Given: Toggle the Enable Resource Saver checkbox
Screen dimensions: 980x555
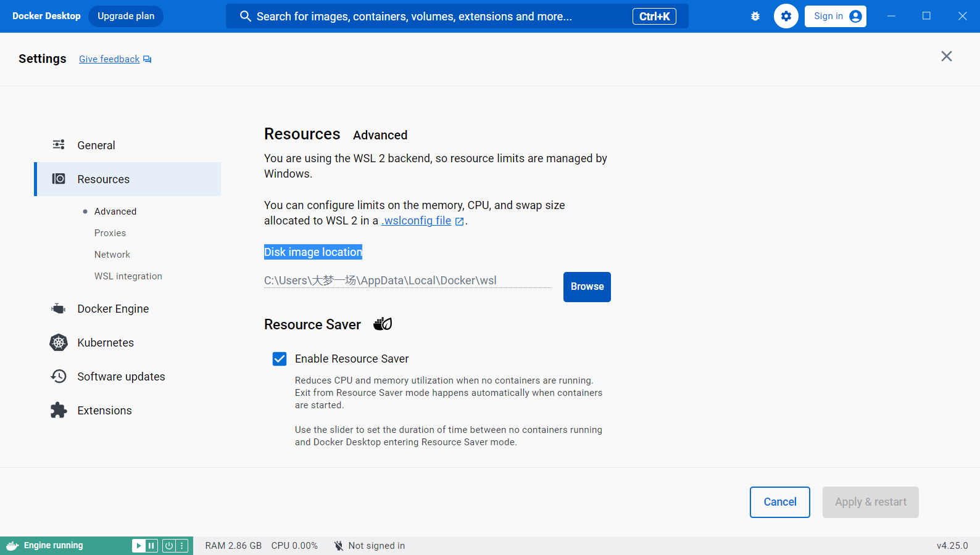Looking at the screenshot, I should [x=280, y=359].
